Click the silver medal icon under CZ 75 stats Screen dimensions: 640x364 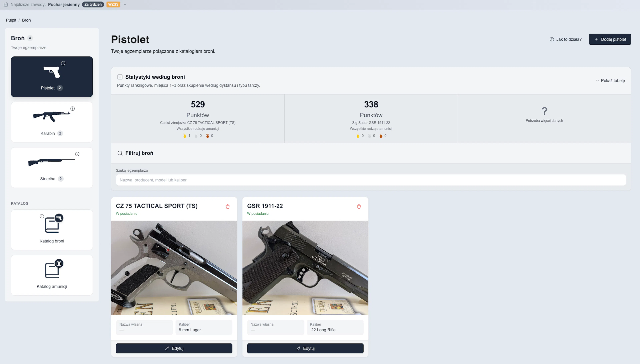pos(196,136)
